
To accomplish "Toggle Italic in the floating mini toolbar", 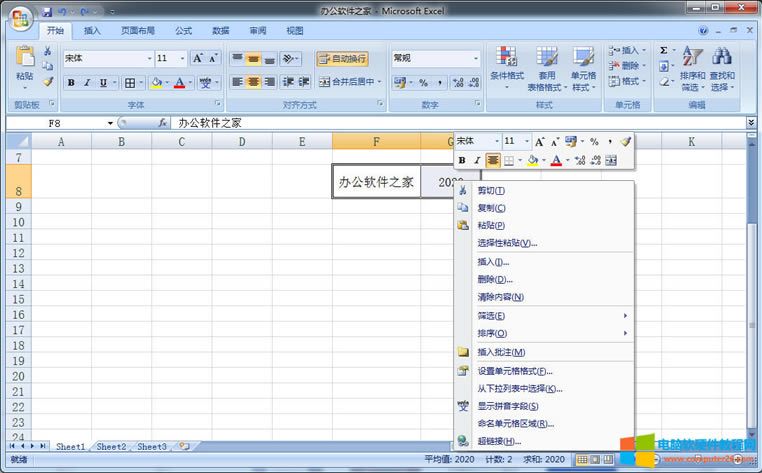I will coord(477,160).
